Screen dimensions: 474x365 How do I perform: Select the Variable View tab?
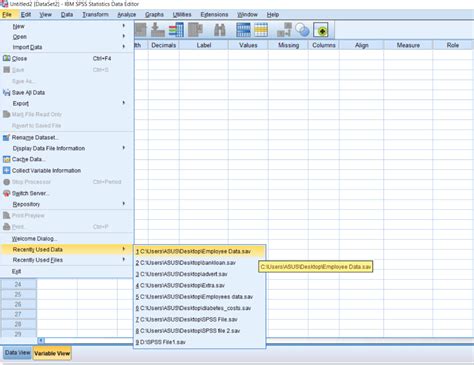52,353
